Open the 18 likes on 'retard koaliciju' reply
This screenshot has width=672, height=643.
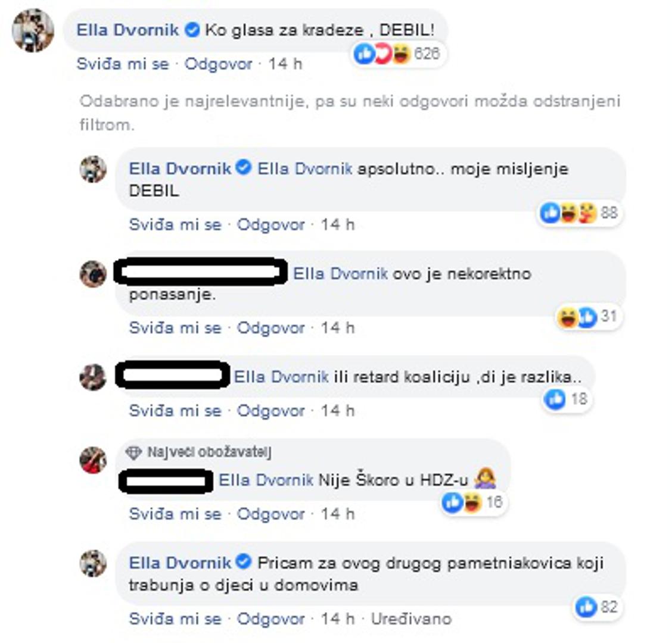(566, 399)
